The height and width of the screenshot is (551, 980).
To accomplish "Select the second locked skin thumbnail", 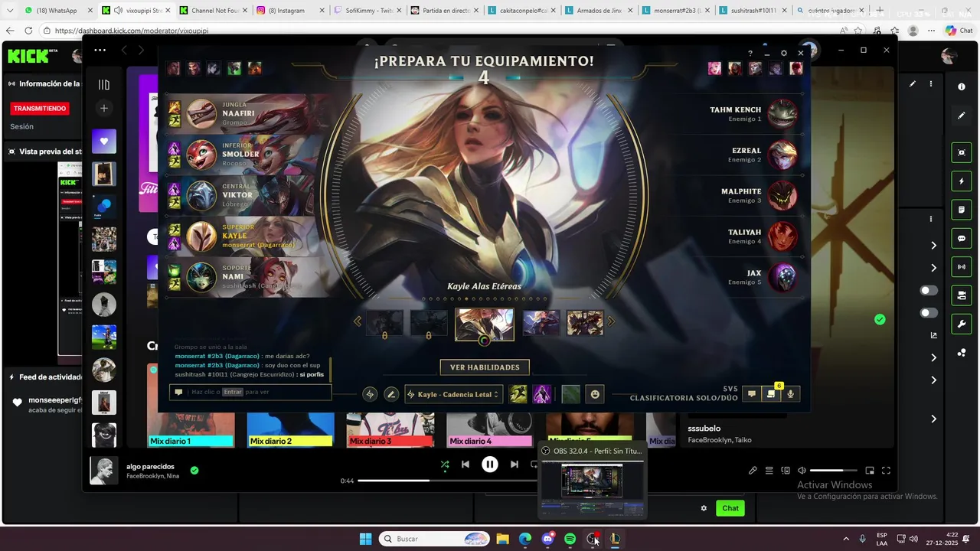I will coord(429,324).
